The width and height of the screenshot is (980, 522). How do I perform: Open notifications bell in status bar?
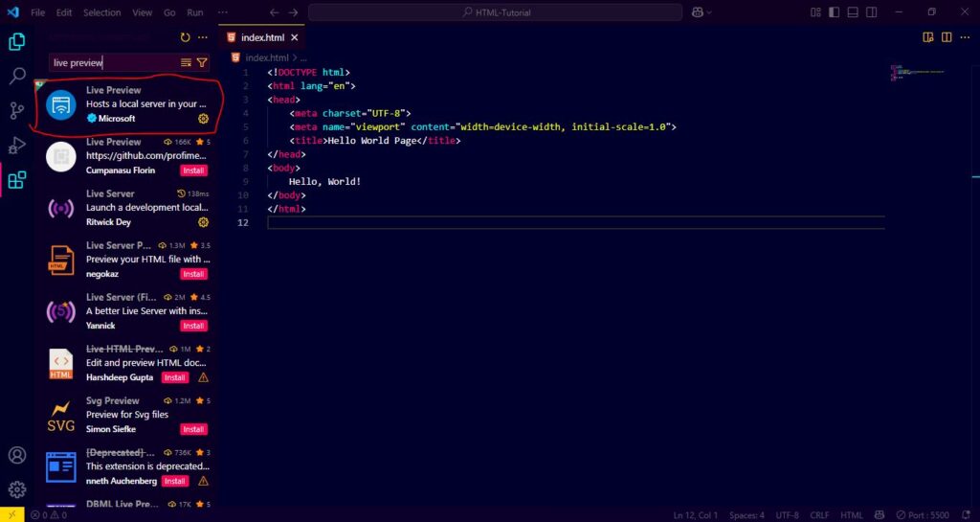(967, 515)
